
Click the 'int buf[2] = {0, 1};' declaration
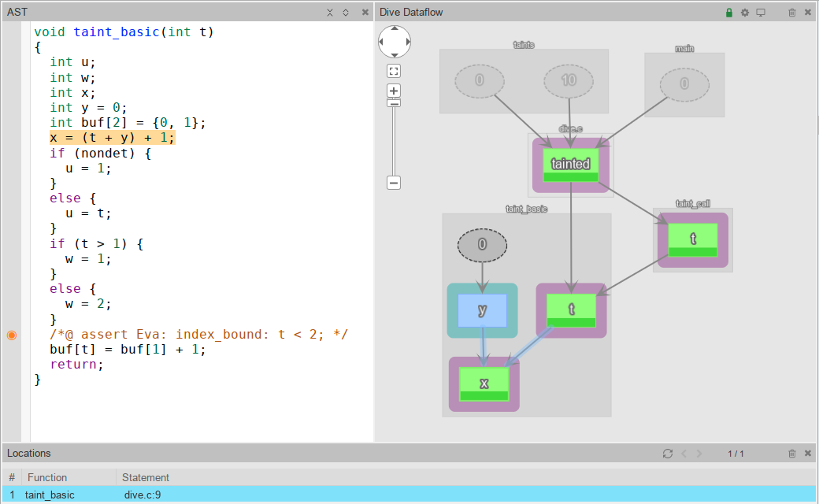pyautogui.click(x=128, y=123)
